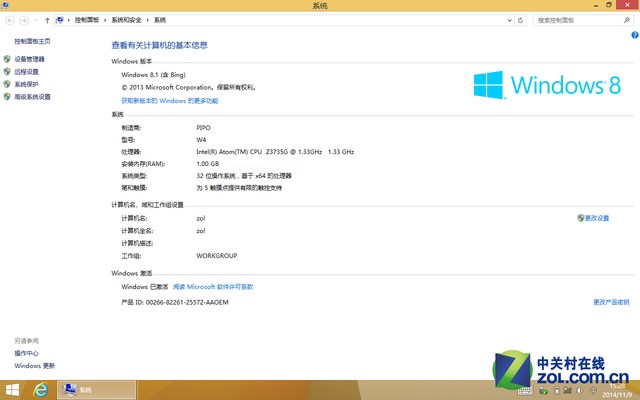The height and width of the screenshot is (400, 640).
Task: Go up one level with the up arrow
Action: tap(47, 20)
